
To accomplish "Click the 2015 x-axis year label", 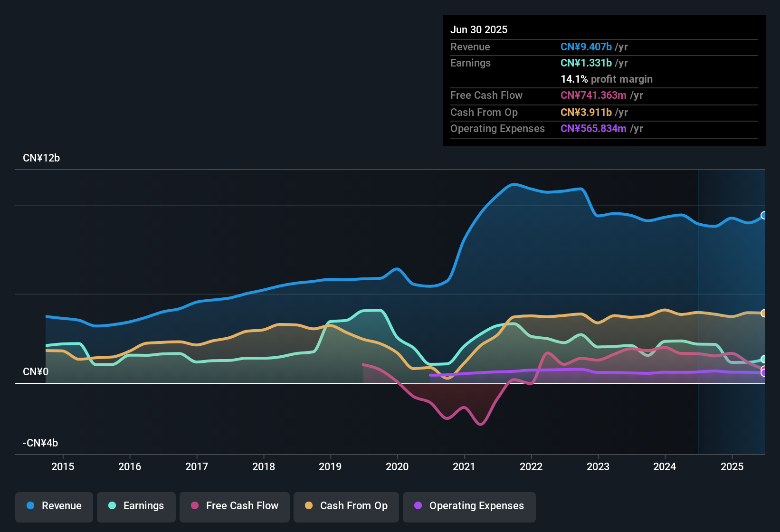I will (x=63, y=467).
